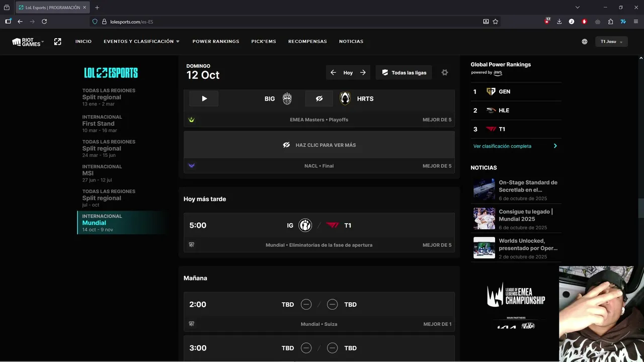
Task: Open a new browser tab
Action: pyautogui.click(x=97, y=8)
